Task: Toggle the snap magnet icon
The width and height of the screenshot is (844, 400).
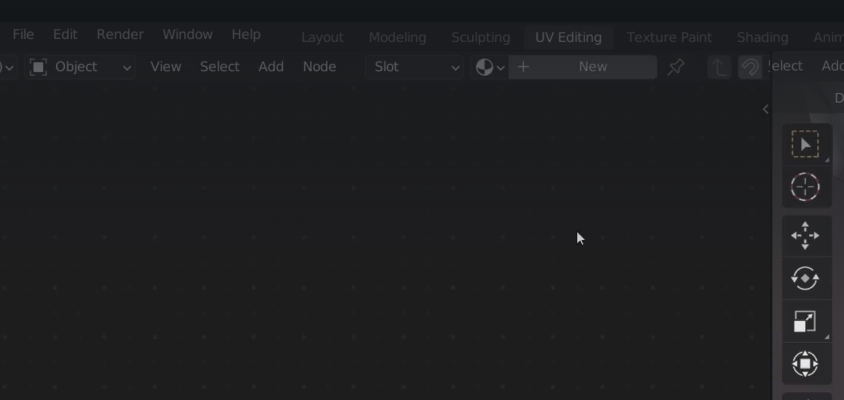Action: click(750, 67)
